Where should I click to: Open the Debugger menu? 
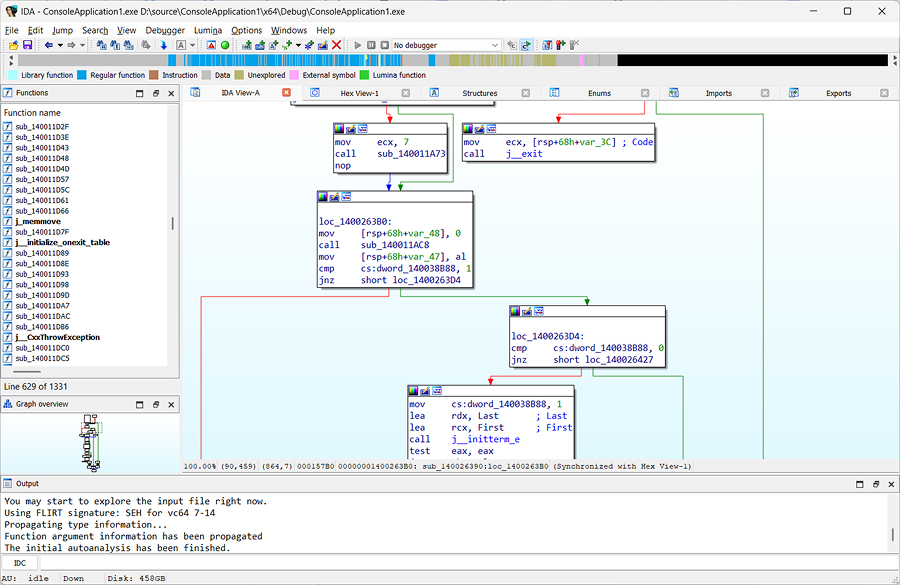click(164, 30)
